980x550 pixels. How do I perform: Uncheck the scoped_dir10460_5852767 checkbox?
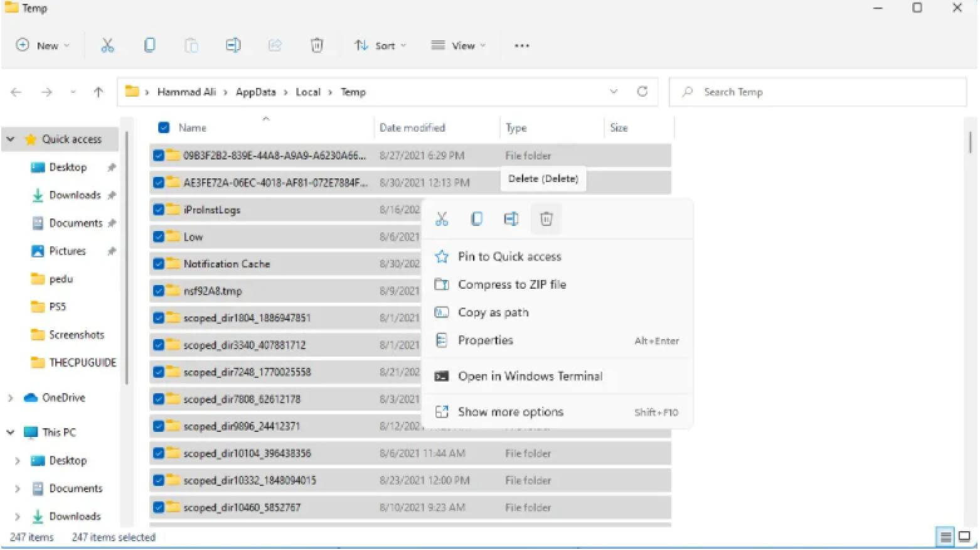159,507
